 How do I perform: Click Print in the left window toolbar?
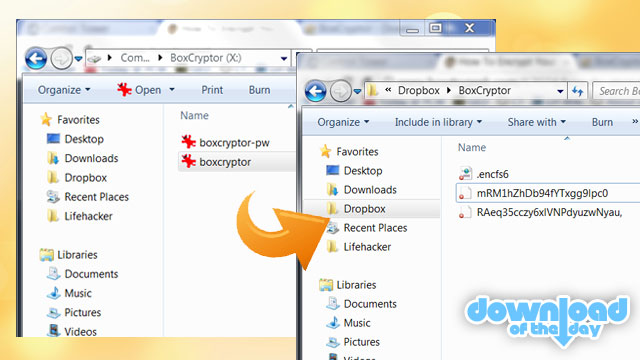point(212,90)
